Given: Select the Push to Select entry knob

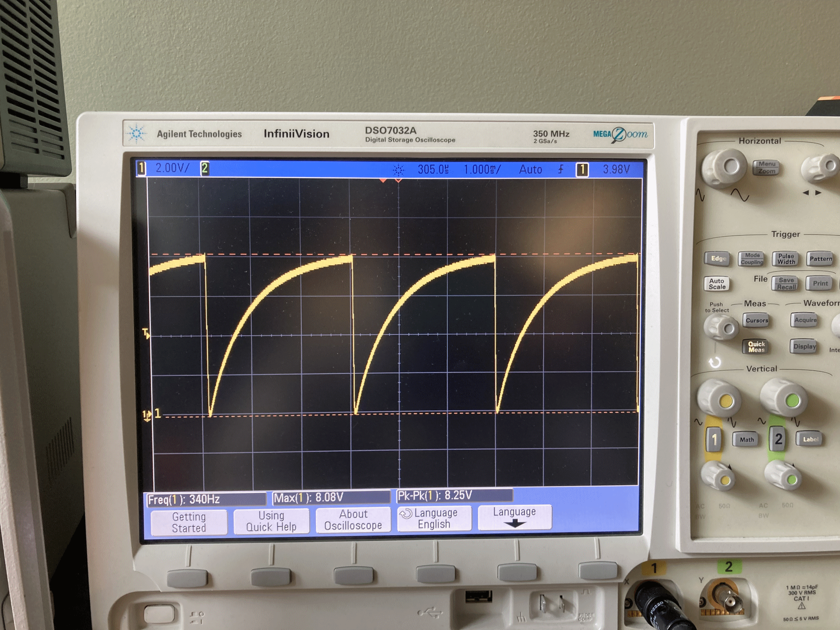Looking at the screenshot, I should click(x=721, y=326).
